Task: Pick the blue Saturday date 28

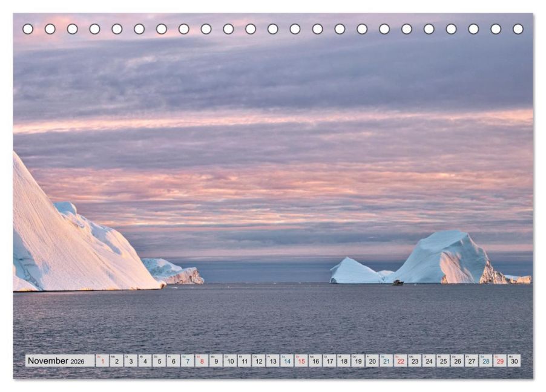Action: pos(486,361)
